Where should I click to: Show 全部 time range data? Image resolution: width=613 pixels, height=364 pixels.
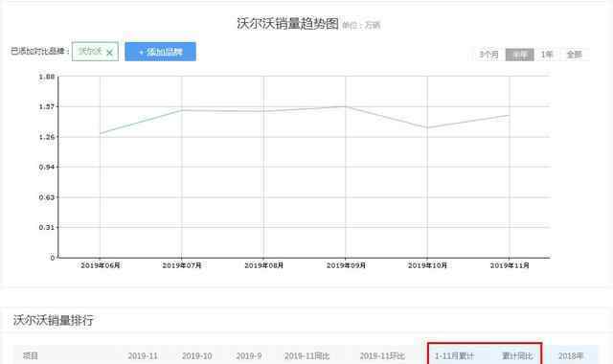[575, 55]
